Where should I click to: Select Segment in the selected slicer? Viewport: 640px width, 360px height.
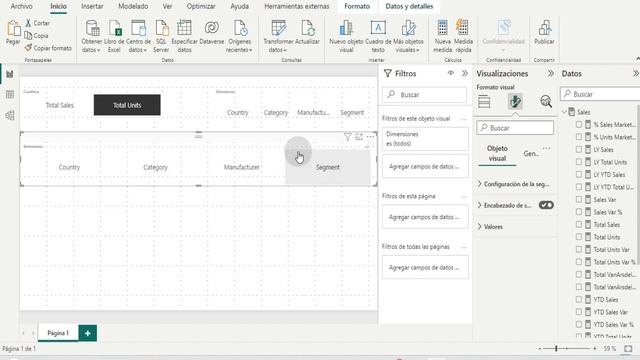(327, 167)
